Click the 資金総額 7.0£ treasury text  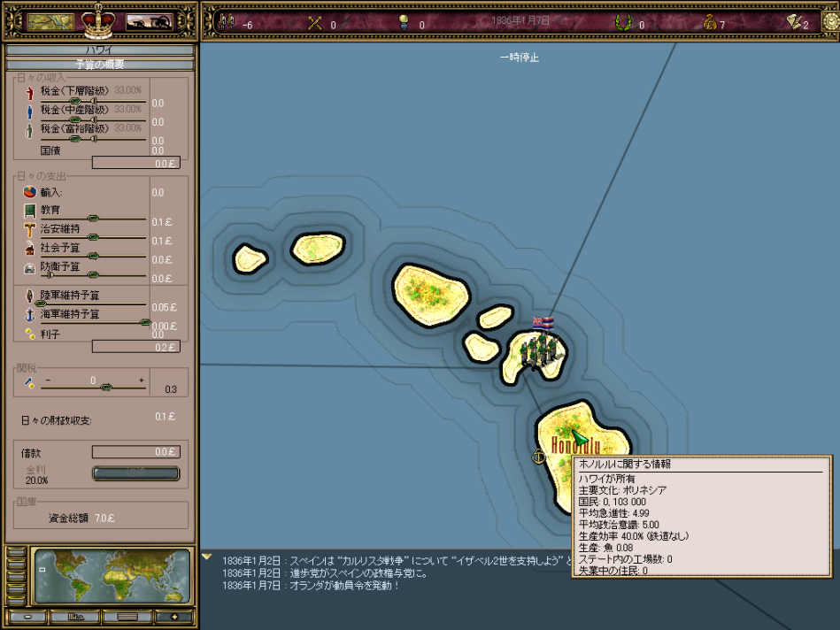82,518
